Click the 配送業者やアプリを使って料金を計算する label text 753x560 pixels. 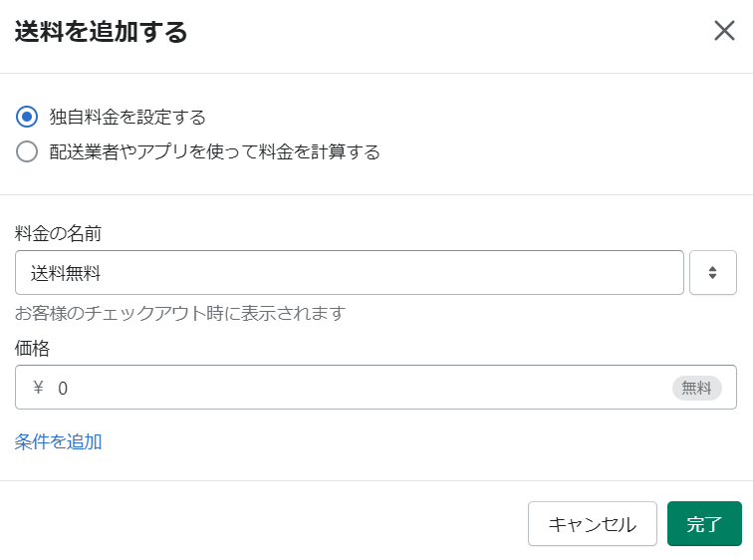point(215,151)
